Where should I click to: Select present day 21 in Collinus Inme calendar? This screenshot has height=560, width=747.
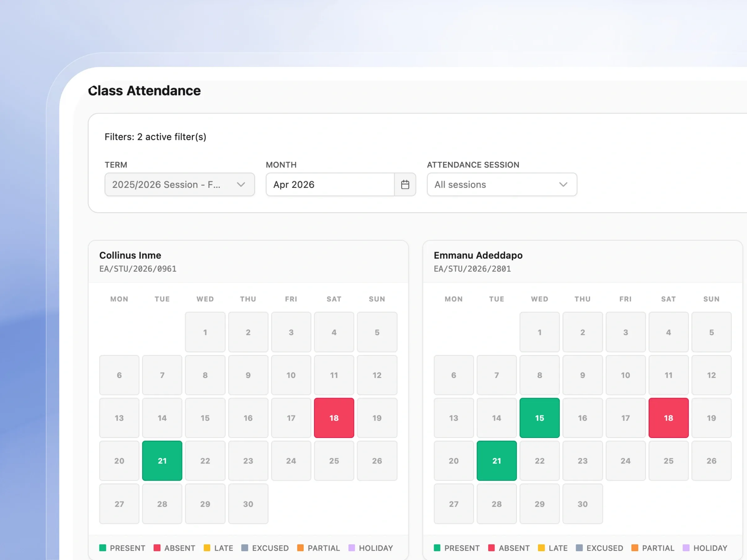162,461
